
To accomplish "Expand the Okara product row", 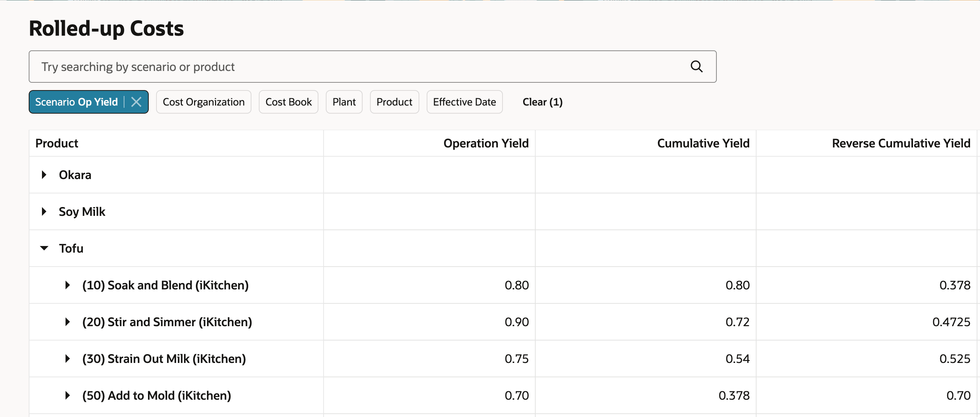I will click(44, 175).
